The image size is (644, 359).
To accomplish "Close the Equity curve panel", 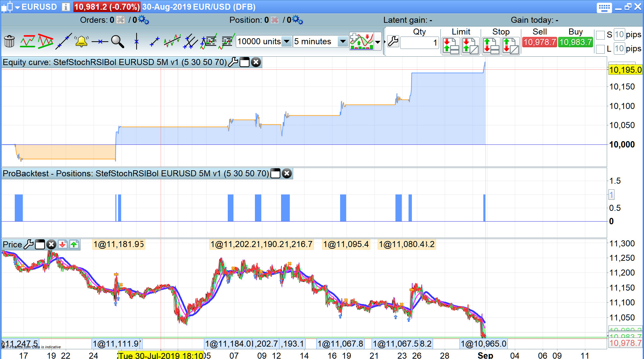I will point(256,62).
